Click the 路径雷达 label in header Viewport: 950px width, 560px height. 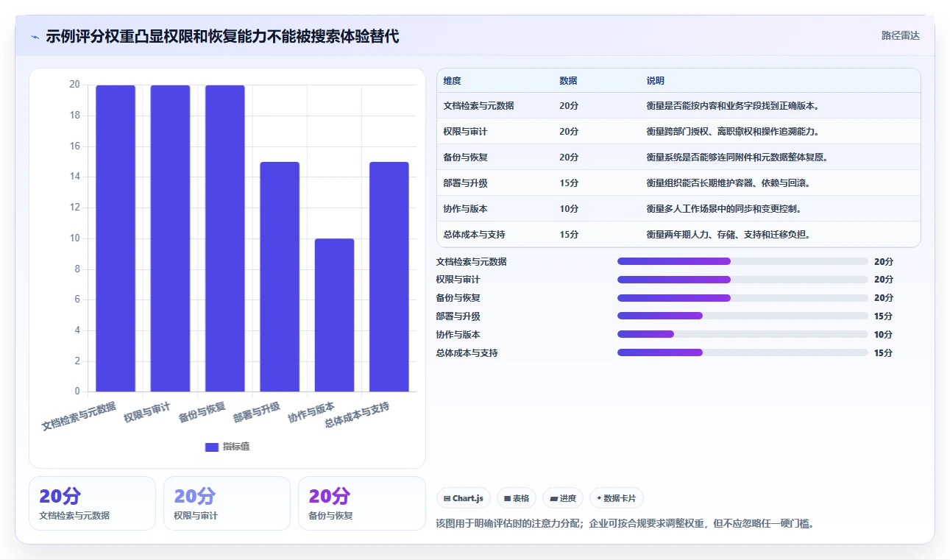click(901, 35)
